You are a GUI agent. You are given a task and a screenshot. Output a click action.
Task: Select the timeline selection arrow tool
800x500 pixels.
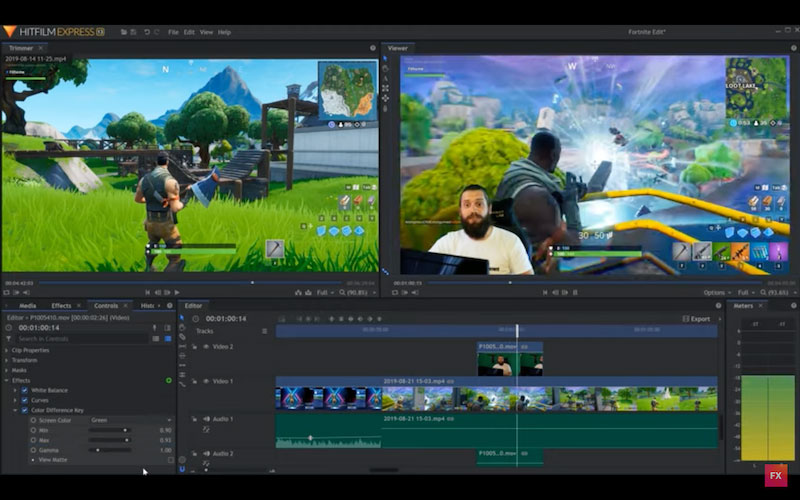[x=182, y=318]
